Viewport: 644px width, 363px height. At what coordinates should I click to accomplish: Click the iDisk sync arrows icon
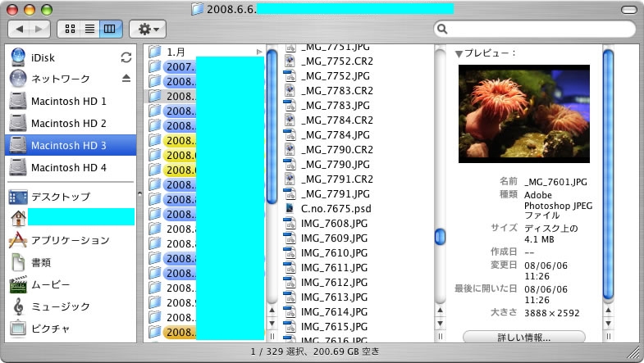(126, 57)
